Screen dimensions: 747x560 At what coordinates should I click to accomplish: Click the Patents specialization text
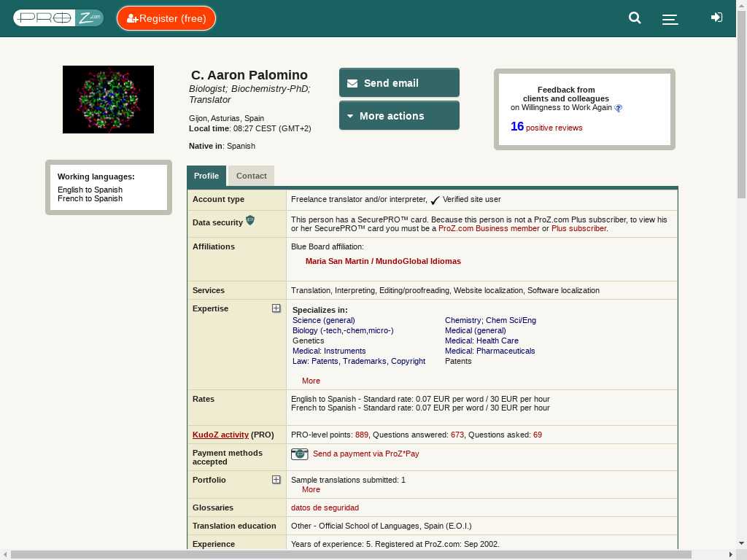click(x=458, y=361)
